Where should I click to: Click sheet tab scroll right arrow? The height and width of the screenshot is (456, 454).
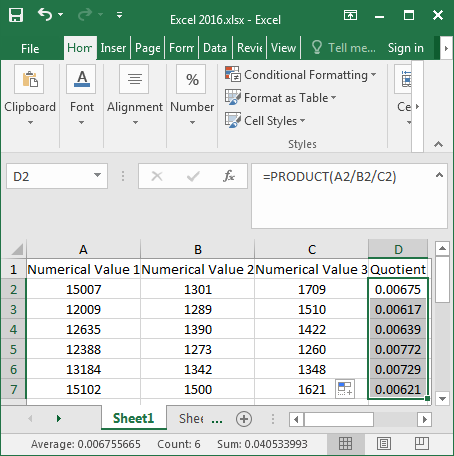coord(59,418)
